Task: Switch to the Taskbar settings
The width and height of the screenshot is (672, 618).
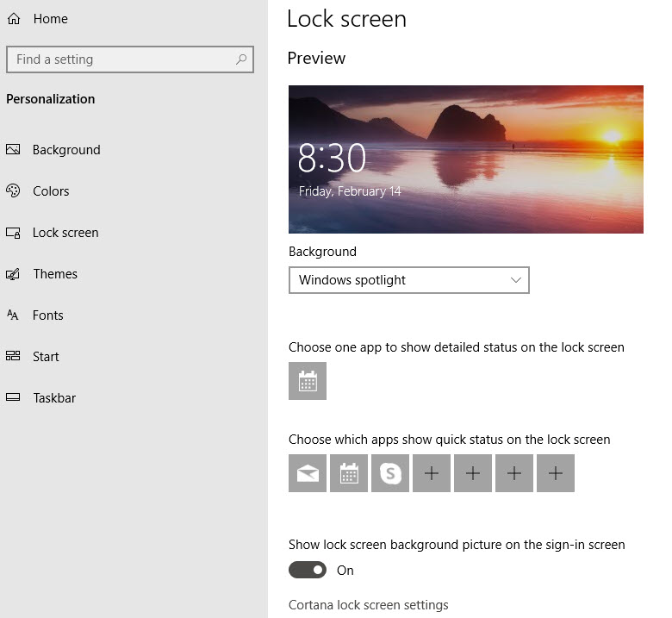Action: 53,398
